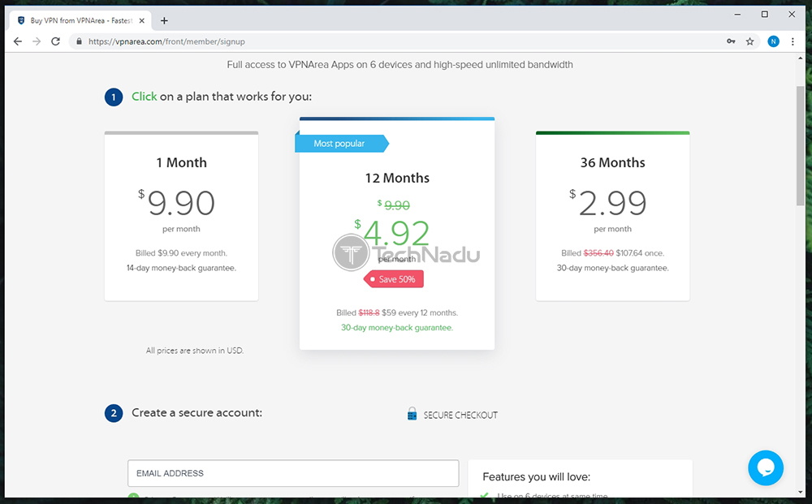This screenshot has width=812, height=504.
Task: Click the page scrollbar thumb
Action: pos(800,146)
